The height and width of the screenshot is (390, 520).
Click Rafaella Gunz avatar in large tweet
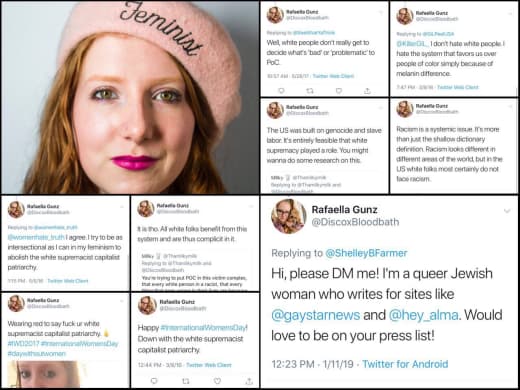289,216
